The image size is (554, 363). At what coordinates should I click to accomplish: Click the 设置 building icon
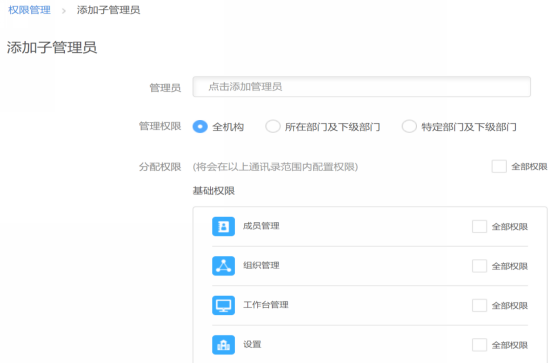tap(223, 345)
